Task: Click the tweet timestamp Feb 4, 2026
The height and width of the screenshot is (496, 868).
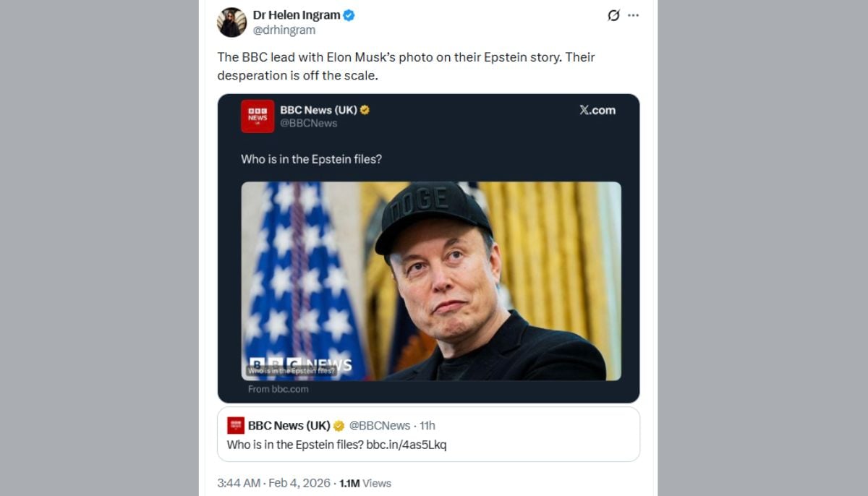Action: coord(298,483)
